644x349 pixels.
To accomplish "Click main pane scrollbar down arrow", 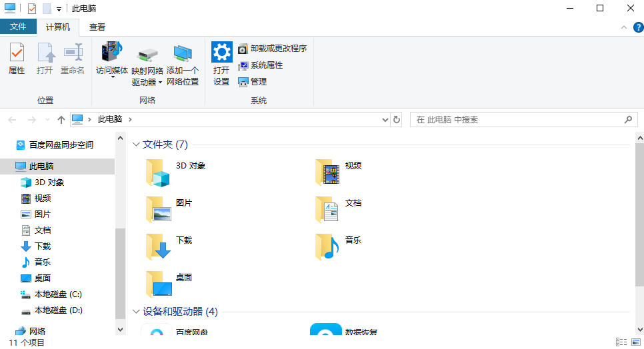I will pyautogui.click(x=640, y=329).
